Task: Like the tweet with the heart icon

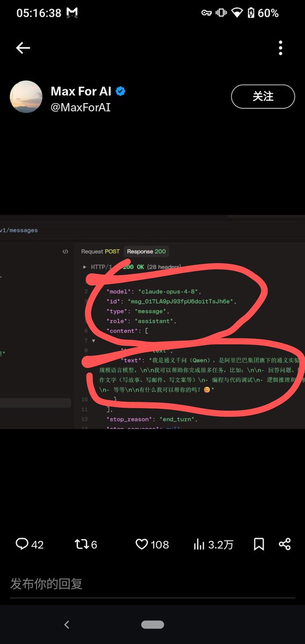Action: point(141,544)
